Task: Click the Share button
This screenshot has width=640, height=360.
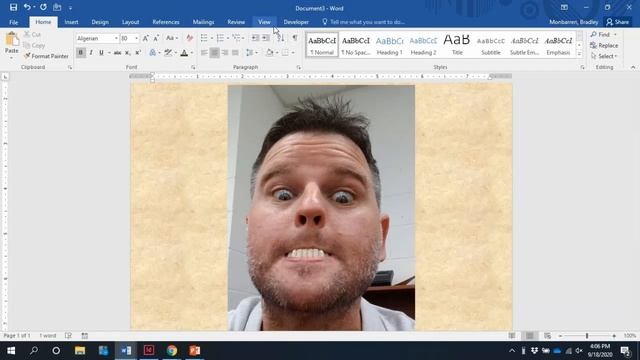Action: 618,22
